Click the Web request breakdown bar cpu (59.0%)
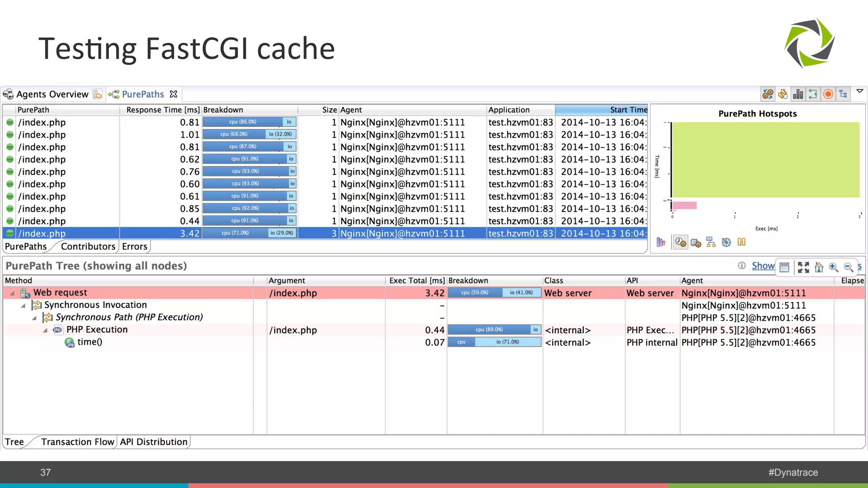 coord(495,293)
